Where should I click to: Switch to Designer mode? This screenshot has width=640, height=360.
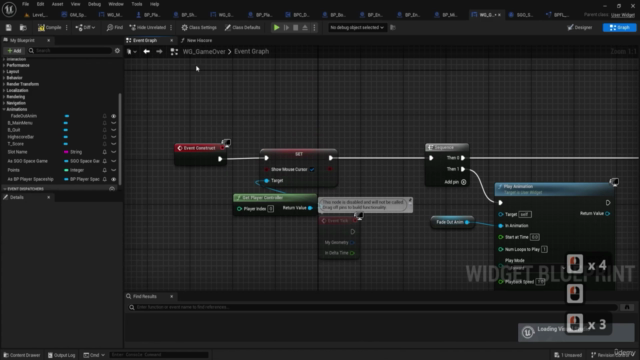[580, 27]
